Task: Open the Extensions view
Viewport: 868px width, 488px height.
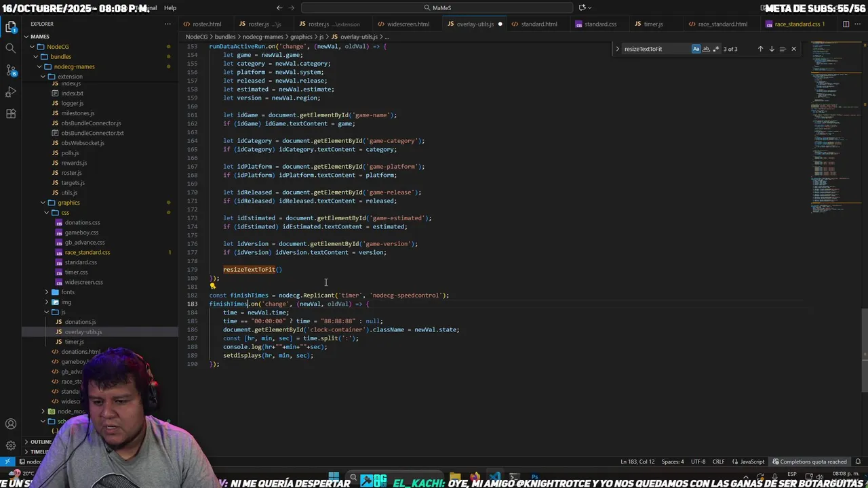Action: pos(11,114)
